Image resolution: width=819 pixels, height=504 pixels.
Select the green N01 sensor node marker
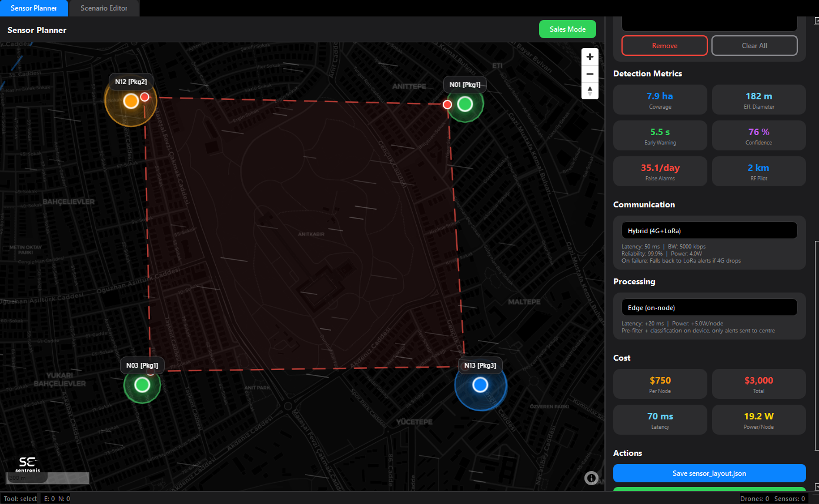click(465, 104)
